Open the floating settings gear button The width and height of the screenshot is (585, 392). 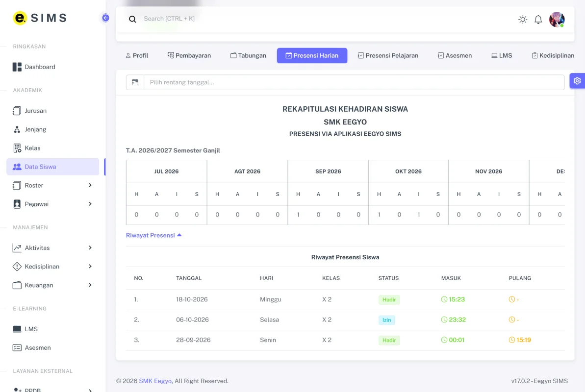pyautogui.click(x=577, y=81)
